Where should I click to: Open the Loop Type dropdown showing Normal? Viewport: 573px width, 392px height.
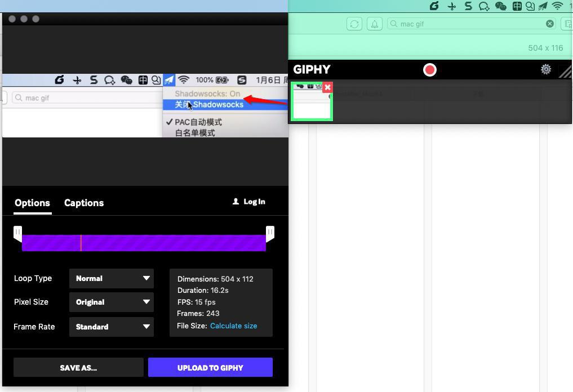pyautogui.click(x=112, y=278)
